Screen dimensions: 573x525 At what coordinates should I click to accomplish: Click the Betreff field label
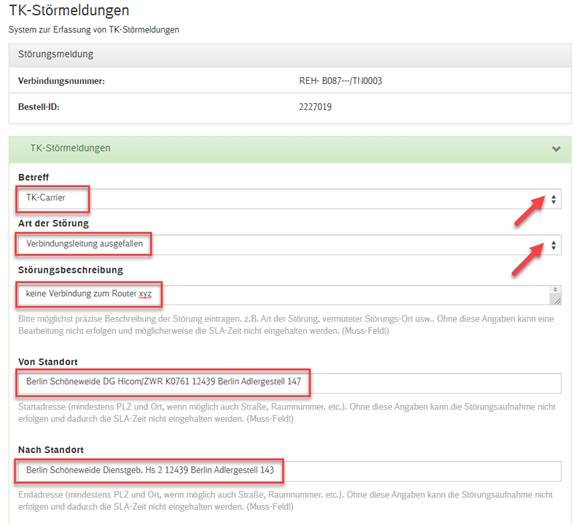[x=33, y=177]
